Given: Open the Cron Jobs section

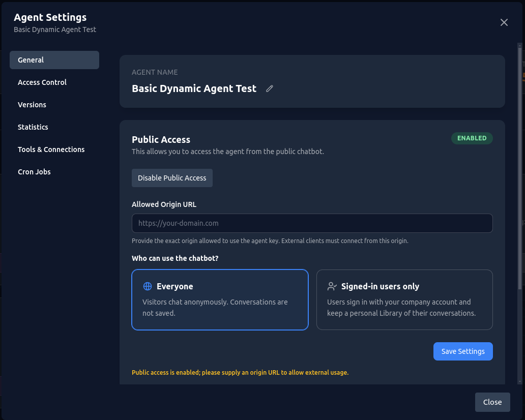Looking at the screenshot, I should click(x=54, y=172).
